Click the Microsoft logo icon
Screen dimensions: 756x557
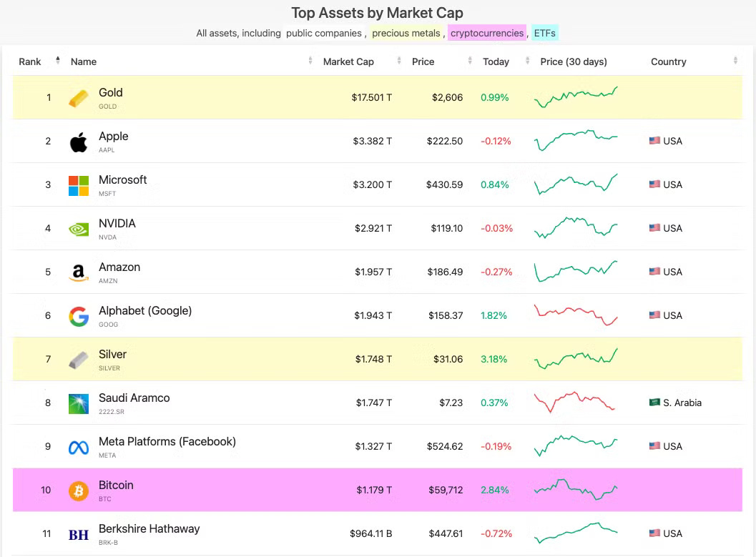[79, 186]
